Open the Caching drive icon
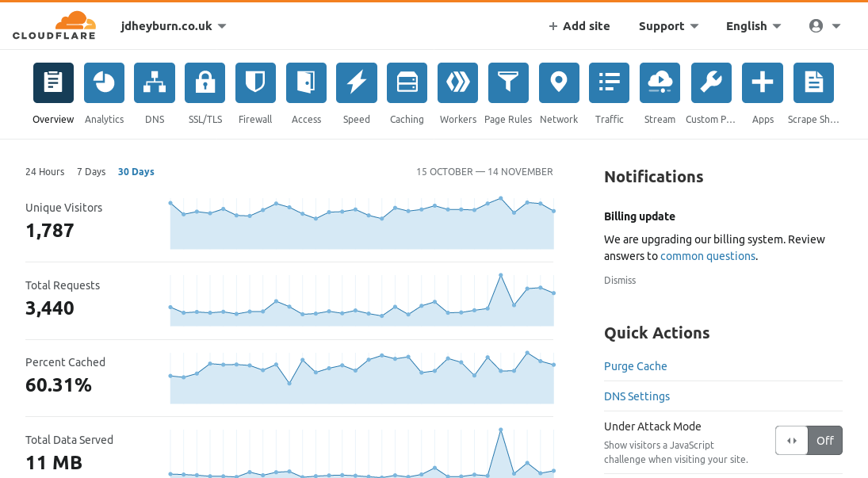 (407, 83)
